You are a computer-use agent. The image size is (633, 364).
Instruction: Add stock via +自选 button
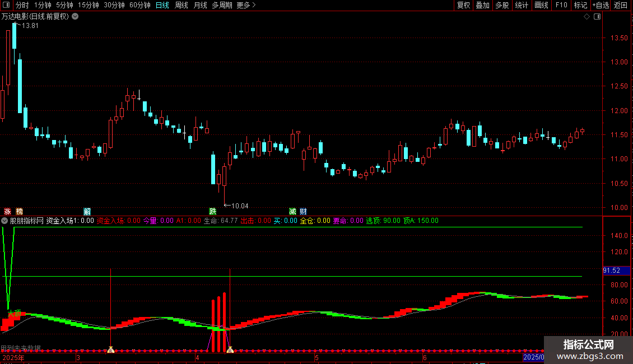point(601,5)
